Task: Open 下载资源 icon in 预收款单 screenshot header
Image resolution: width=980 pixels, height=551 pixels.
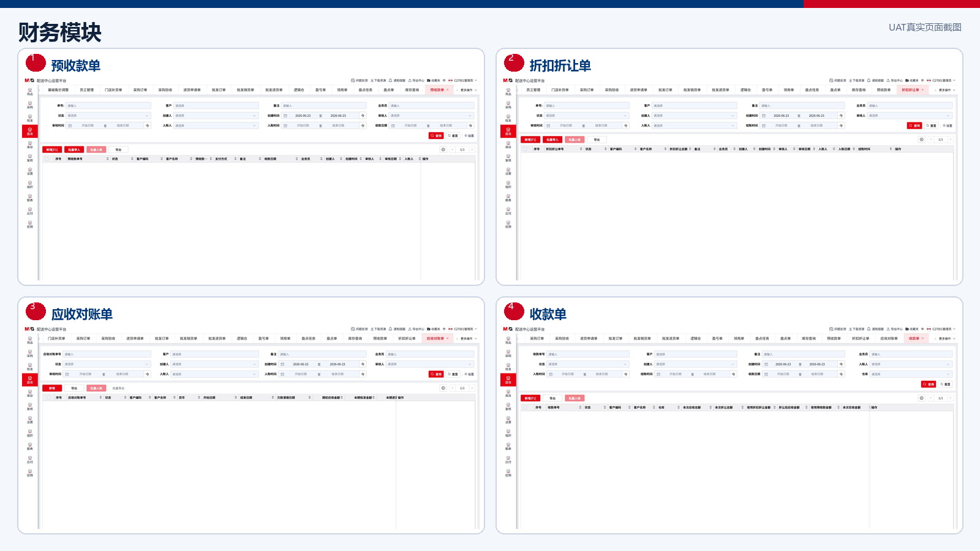Action: (372, 80)
